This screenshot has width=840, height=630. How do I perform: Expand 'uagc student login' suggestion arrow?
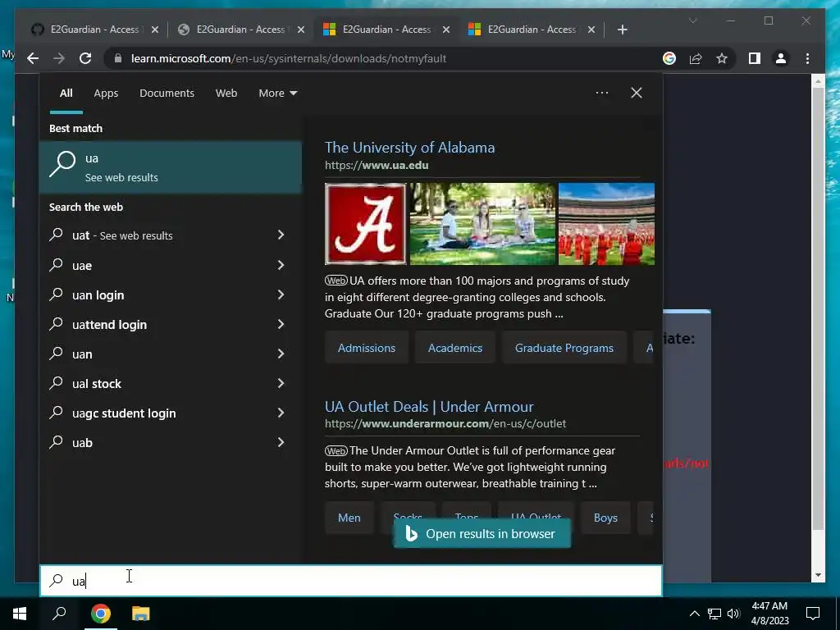[x=281, y=412]
